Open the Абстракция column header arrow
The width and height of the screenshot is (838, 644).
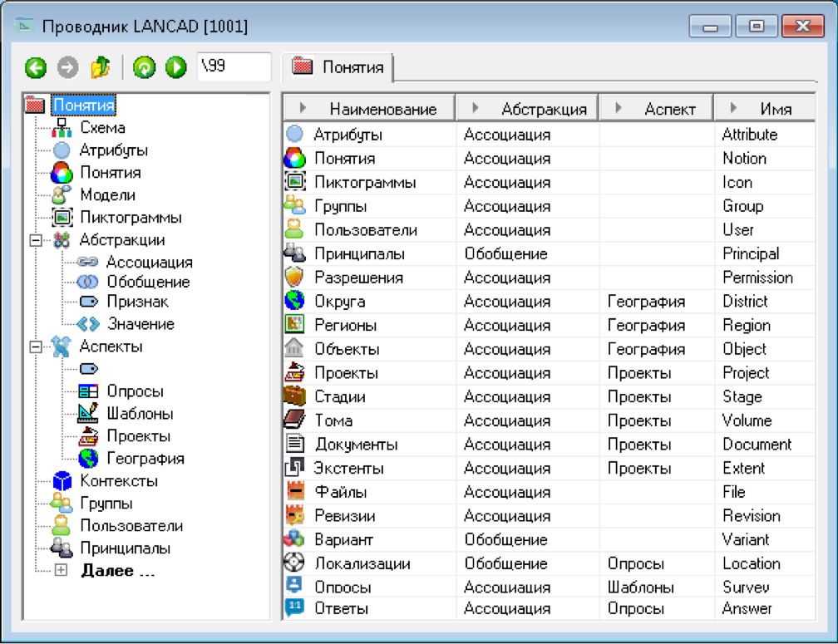(476, 108)
